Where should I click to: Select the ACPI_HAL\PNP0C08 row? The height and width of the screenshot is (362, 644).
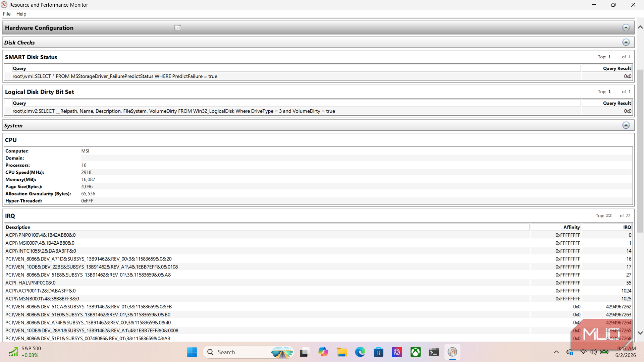pyautogui.click(x=318, y=283)
